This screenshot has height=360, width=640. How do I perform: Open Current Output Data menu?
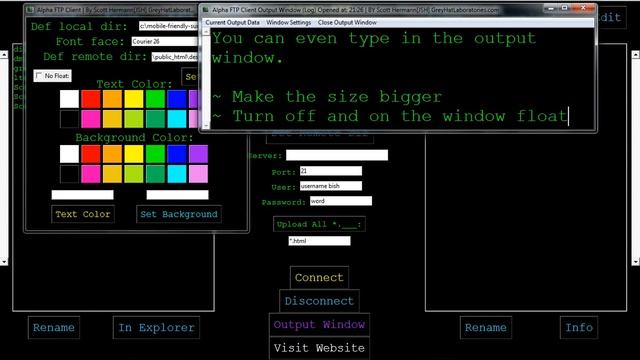pyautogui.click(x=232, y=22)
